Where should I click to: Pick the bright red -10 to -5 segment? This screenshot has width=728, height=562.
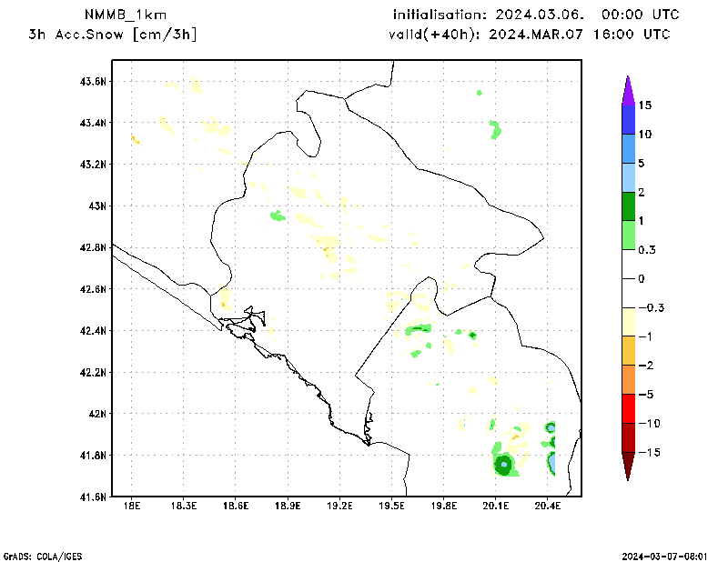(x=628, y=409)
